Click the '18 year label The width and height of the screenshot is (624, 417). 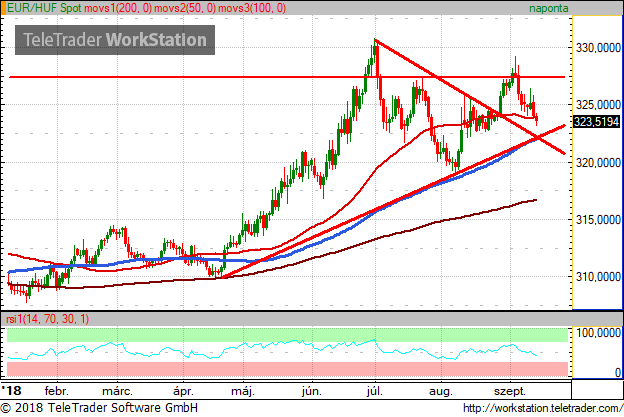(x=11, y=391)
